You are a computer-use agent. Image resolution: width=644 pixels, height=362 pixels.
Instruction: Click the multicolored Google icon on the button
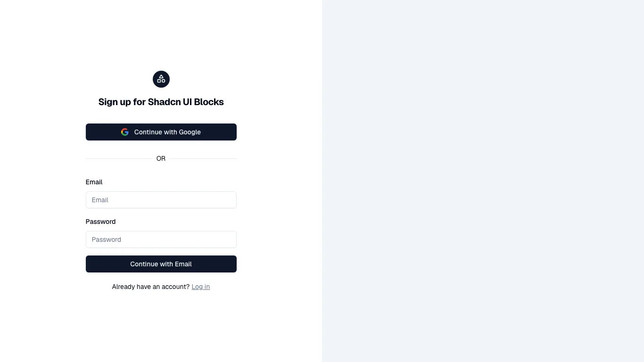click(124, 132)
